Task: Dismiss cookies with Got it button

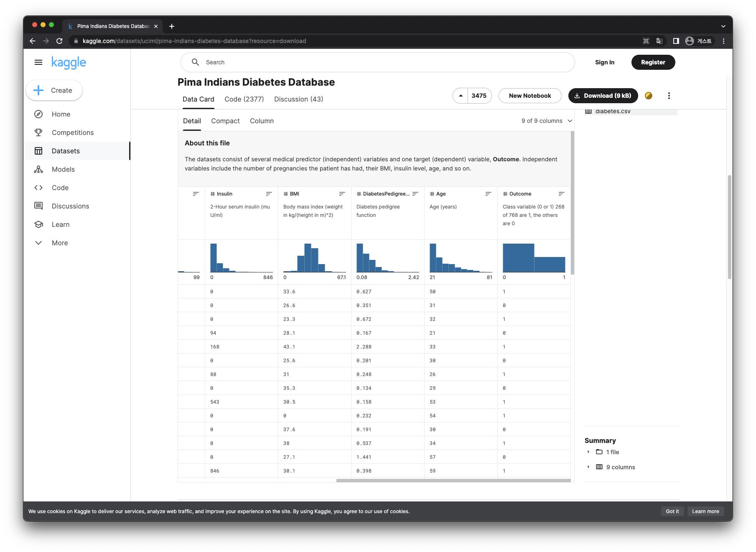Action: 672,511
